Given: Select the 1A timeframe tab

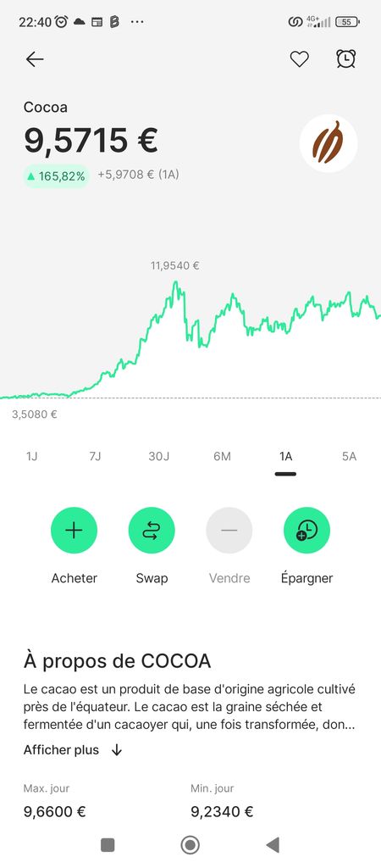Looking at the screenshot, I should pos(285,457).
